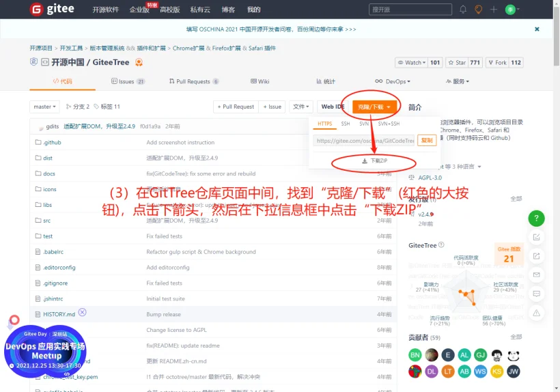Copy the clone URL with 复制 button
The width and height of the screenshot is (560, 392).
(x=427, y=140)
